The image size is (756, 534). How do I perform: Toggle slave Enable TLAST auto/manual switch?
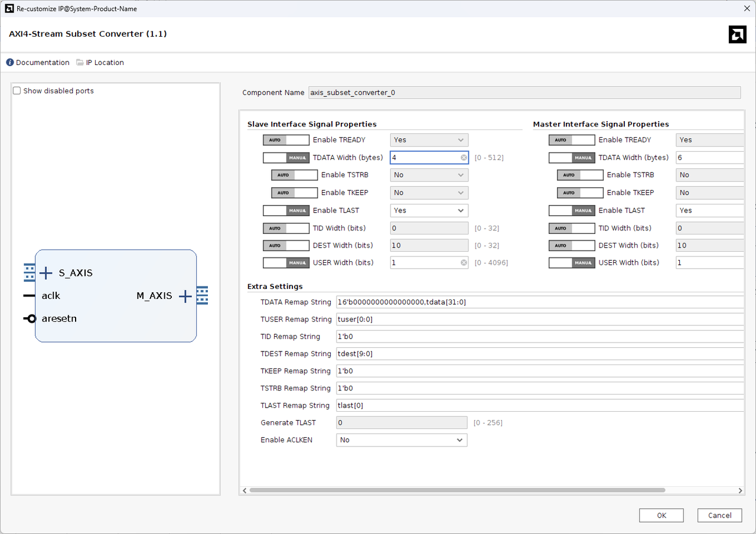pos(286,210)
